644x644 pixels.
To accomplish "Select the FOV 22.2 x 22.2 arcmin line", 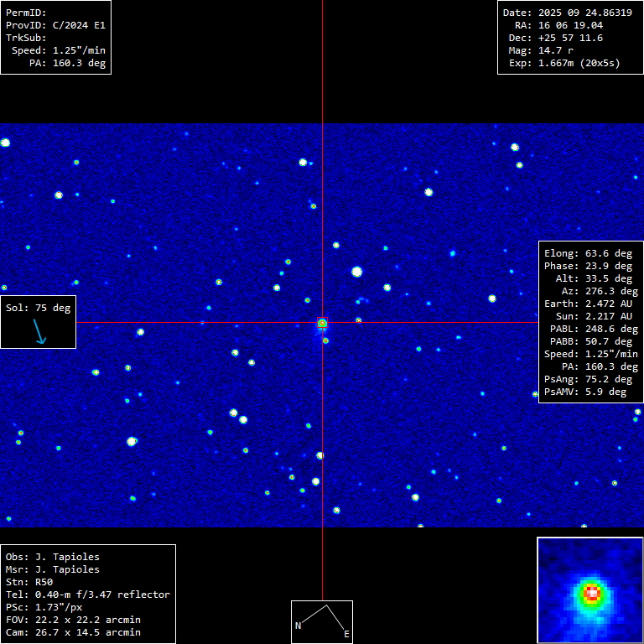I will 73,620.
